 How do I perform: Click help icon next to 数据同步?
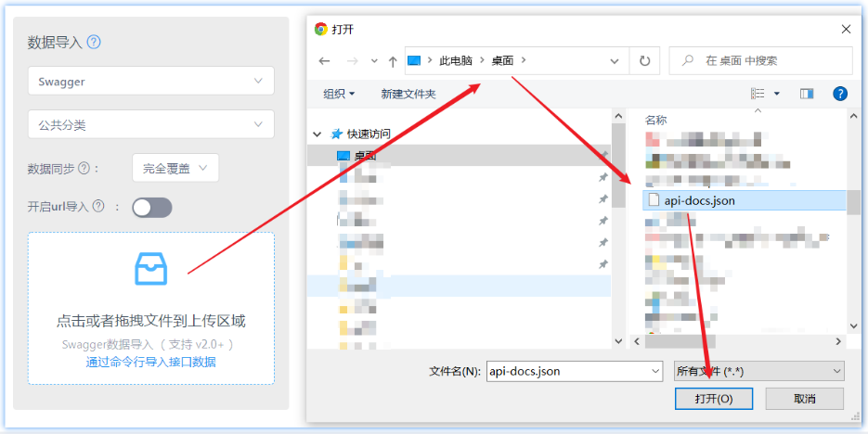point(84,169)
